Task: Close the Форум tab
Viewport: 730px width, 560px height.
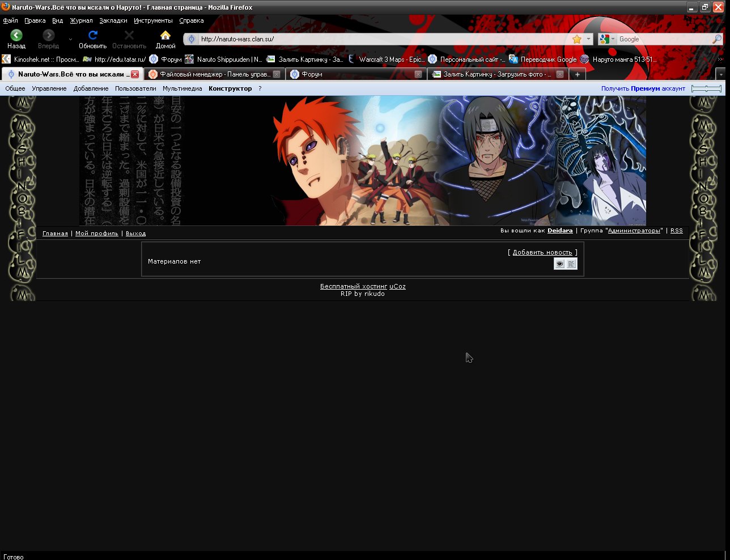Action: click(x=418, y=74)
